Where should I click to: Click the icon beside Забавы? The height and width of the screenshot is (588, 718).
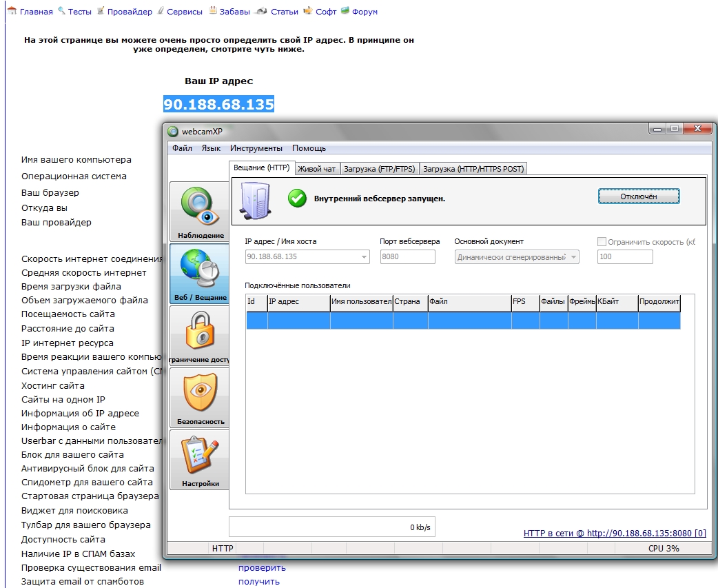[x=213, y=10]
